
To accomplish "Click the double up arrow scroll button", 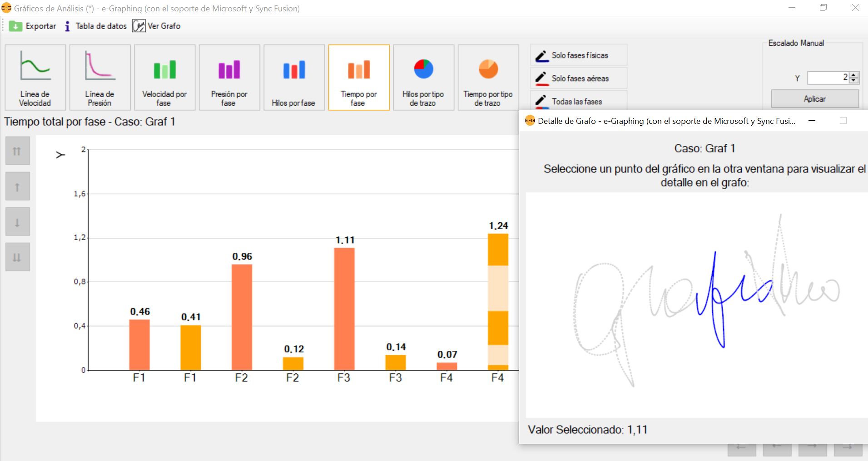I will click(17, 151).
